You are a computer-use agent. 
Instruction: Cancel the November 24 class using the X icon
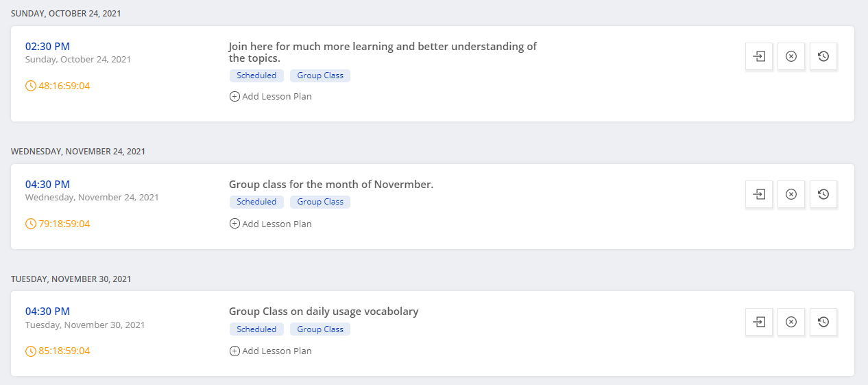click(x=791, y=194)
